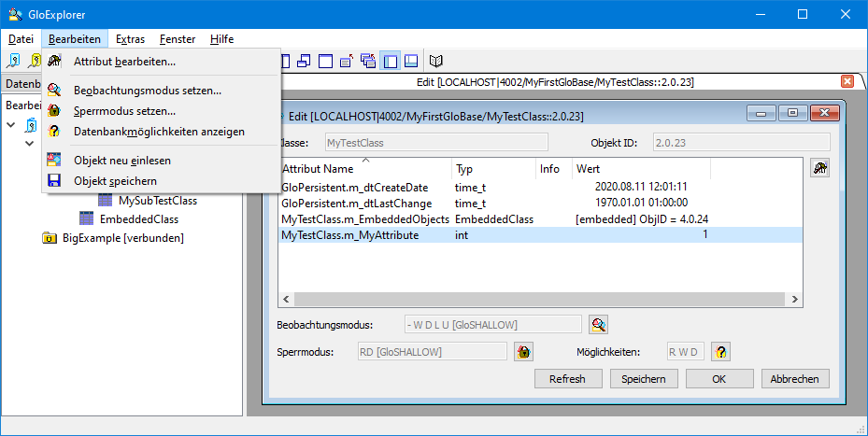Click the question mark icon beside Möglichkeiten
The image size is (868, 436).
click(720, 351)
